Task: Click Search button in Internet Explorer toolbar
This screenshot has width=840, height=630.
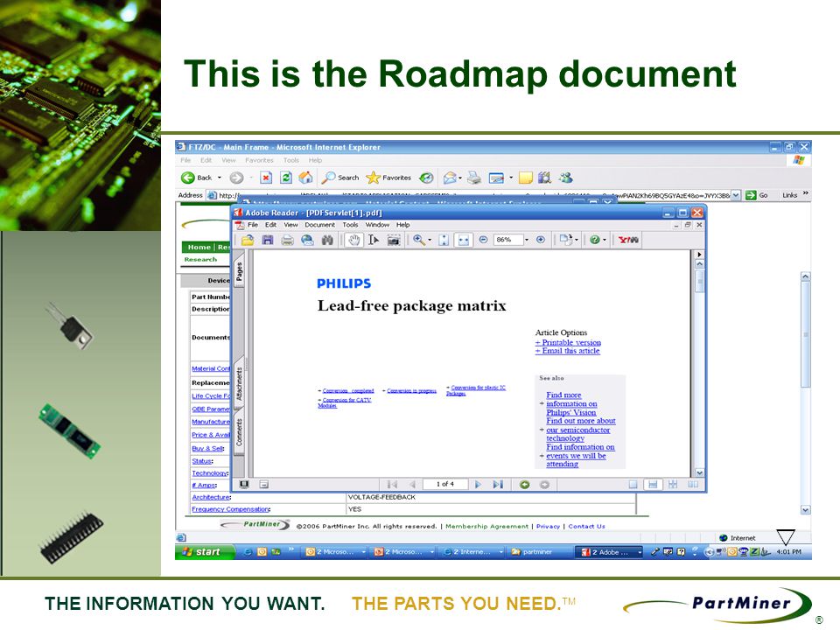Action: (x=340, y=178)
